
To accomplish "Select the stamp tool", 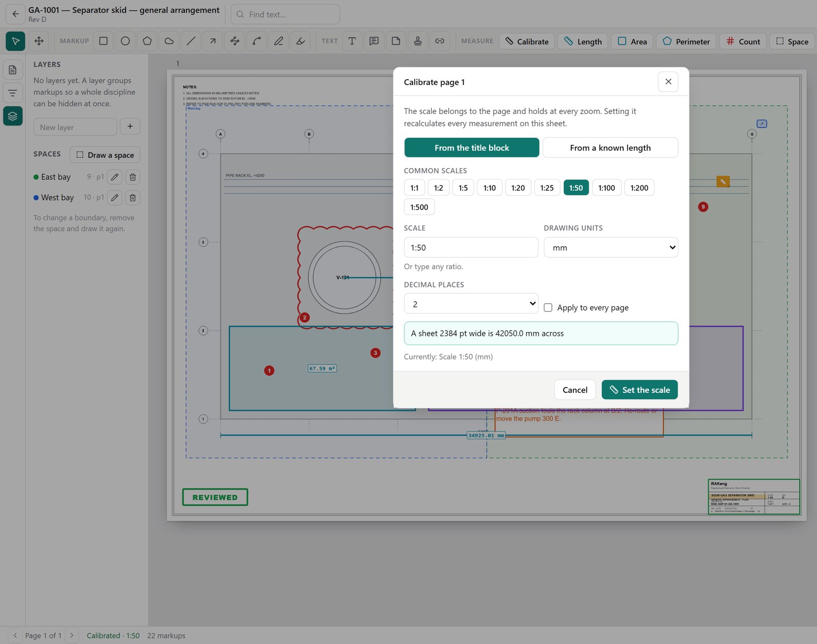I will click(418, 41).
